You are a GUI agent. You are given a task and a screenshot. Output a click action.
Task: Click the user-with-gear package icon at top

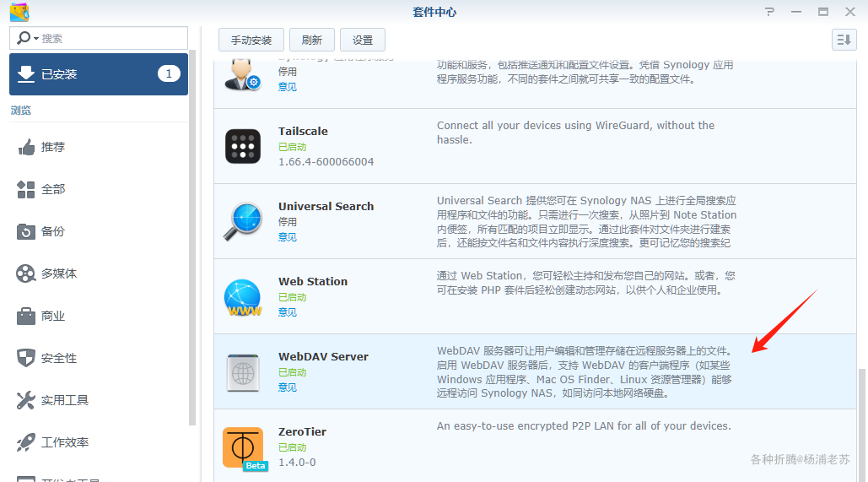click(x=242, y=74)
